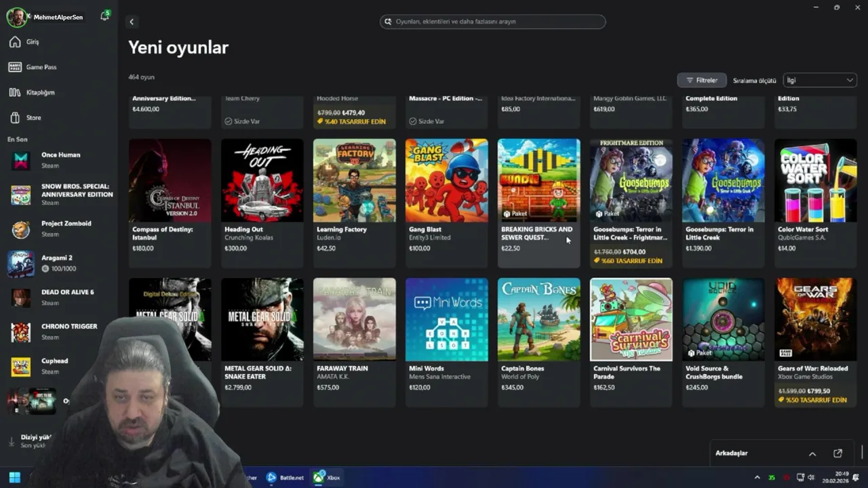Open the notifications bell icon
The width and height of the screenshot is (868, 488).
(104, 16)
